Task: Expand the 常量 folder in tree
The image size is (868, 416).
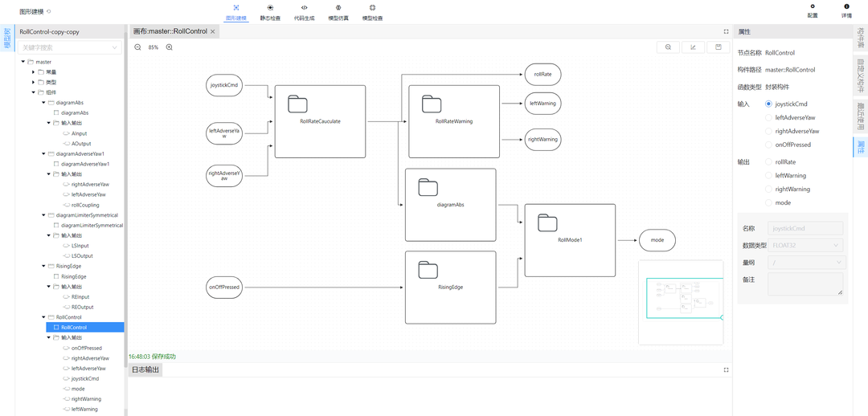Action: click(33, 71)
